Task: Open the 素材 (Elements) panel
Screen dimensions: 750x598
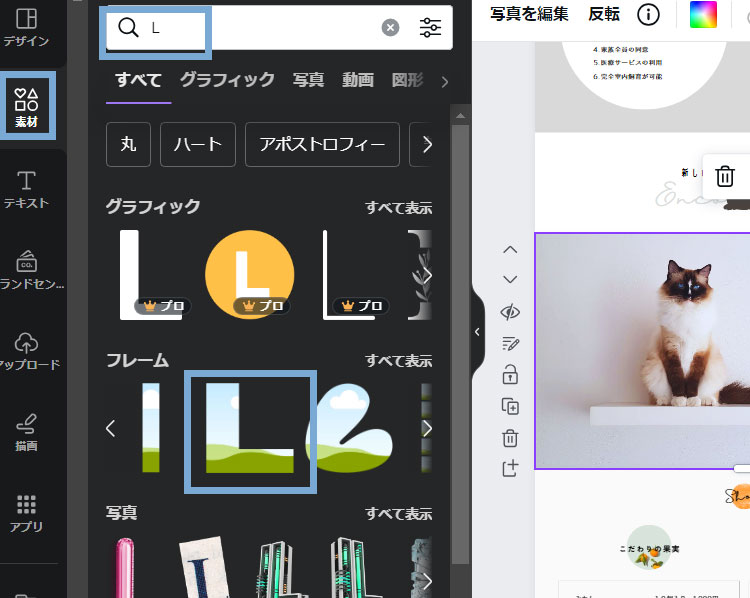Action: pyautogui.click(x=26, y=106)
